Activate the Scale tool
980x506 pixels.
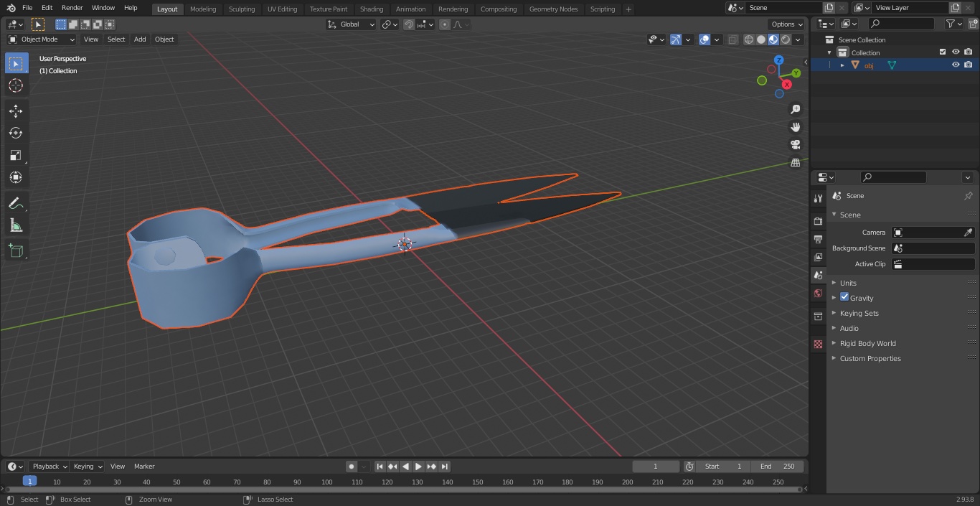[x=16, y=155]
